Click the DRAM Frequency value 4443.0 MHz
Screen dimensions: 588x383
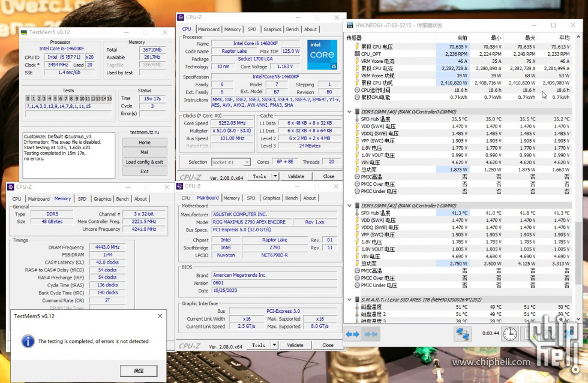coord(107,247)
